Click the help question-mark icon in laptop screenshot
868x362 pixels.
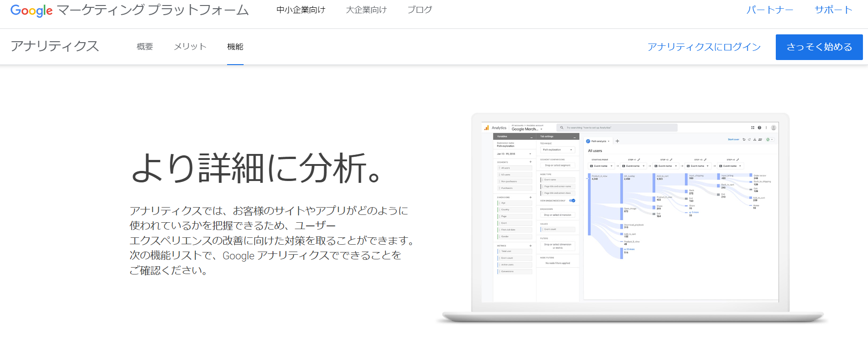(x=759, y=127)
